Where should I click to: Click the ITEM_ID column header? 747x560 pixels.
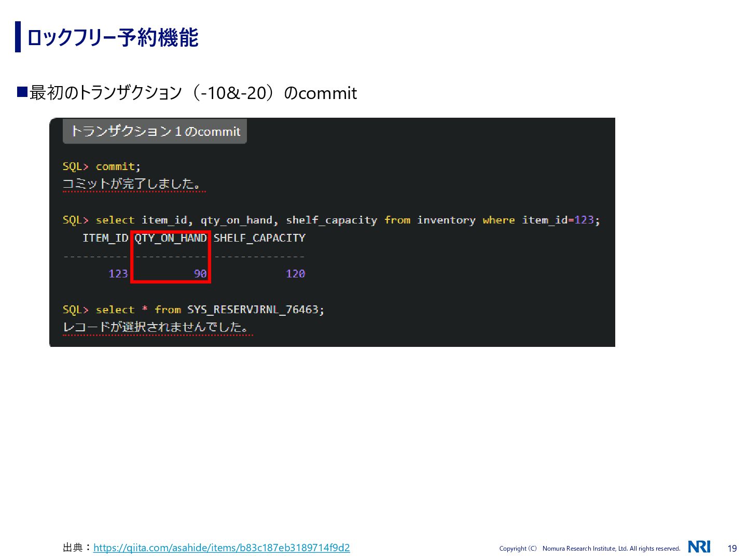(x=105, y=238)
